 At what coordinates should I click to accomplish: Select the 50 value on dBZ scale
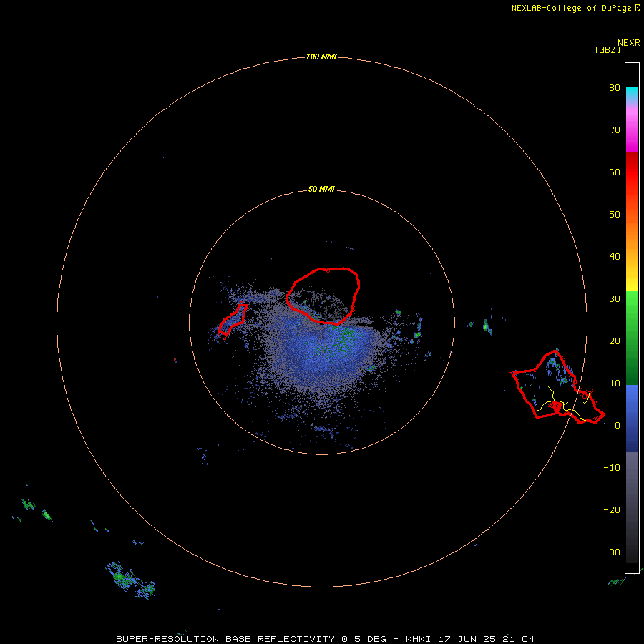[615, 215]
